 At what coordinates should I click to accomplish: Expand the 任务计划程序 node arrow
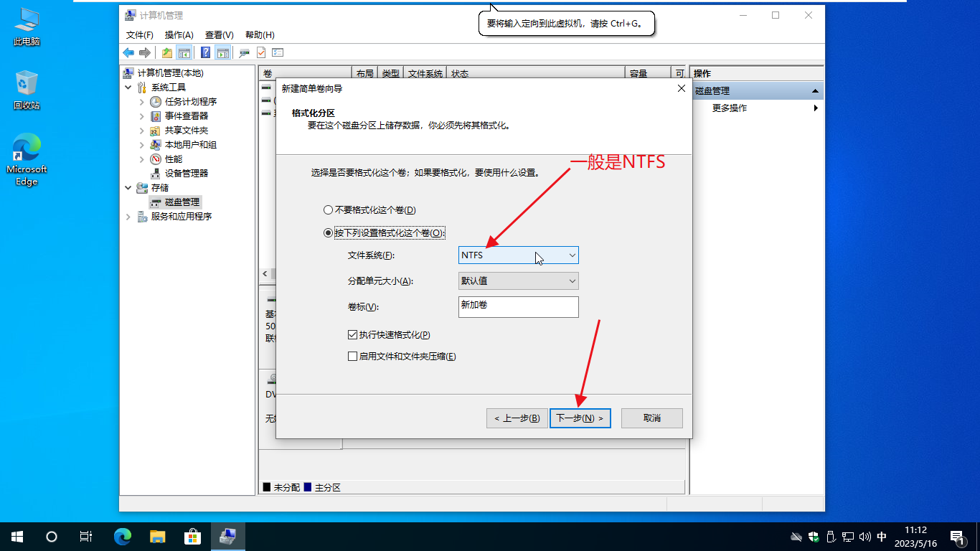141,102
